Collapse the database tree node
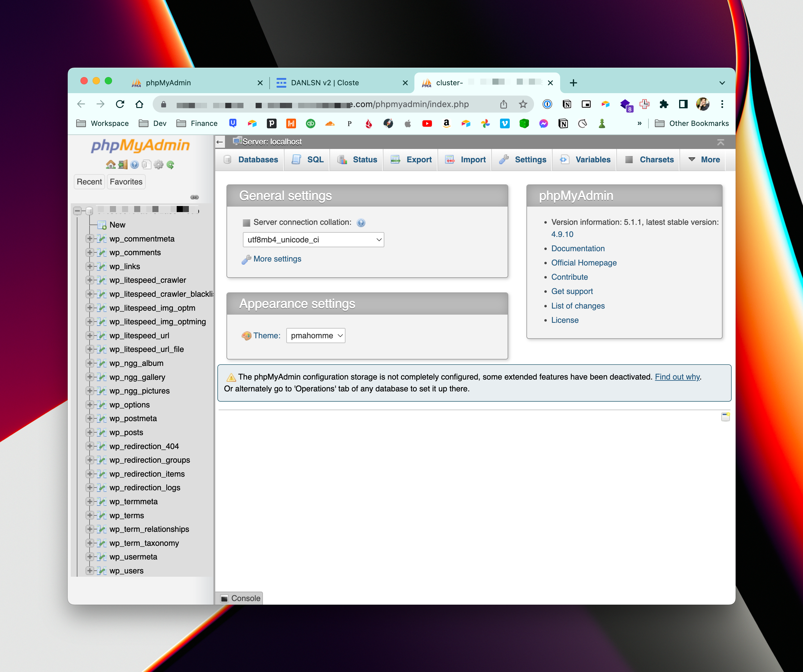Image resolution: width=803 pixels, height=672 pixels. click(x=78, y=211)
